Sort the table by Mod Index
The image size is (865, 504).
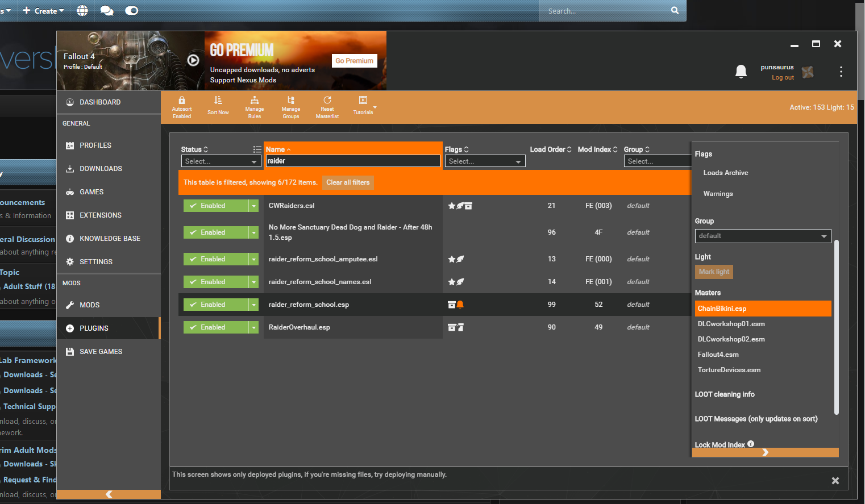tap(597, 149)
